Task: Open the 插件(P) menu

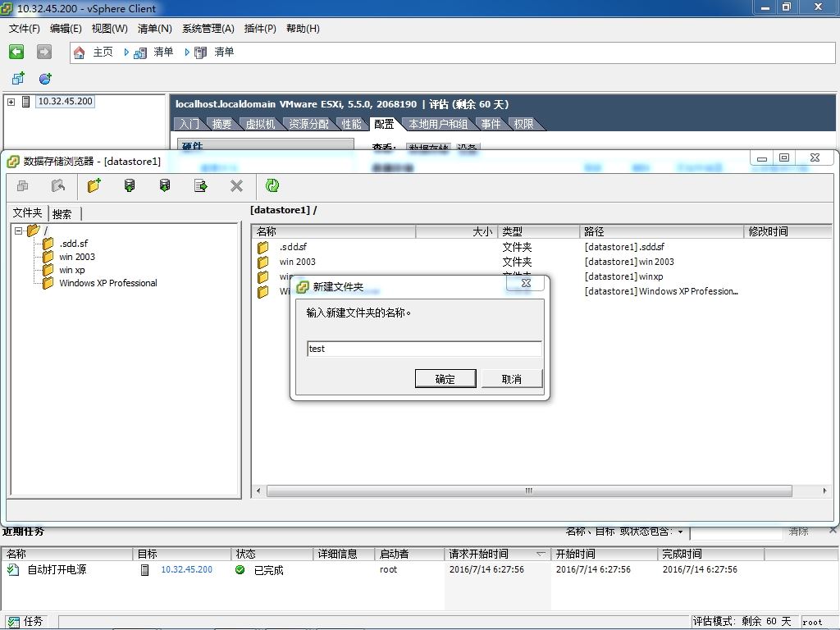Action: [x=260, y=29]
